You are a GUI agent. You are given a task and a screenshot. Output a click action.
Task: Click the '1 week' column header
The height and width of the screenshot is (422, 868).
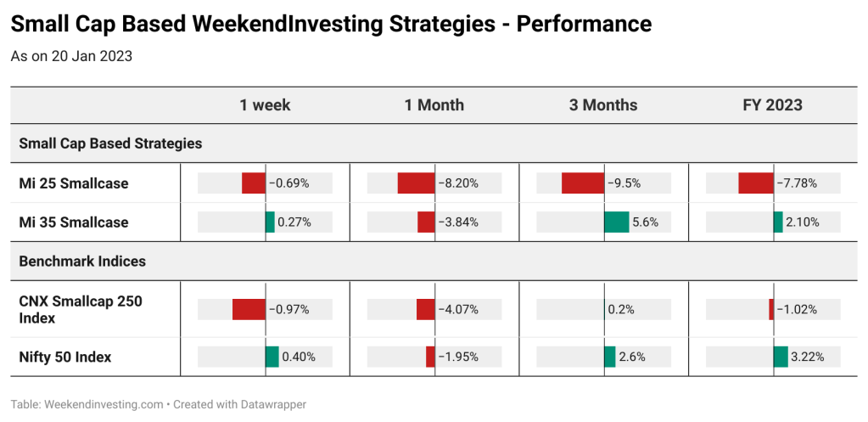click(265, 105)
